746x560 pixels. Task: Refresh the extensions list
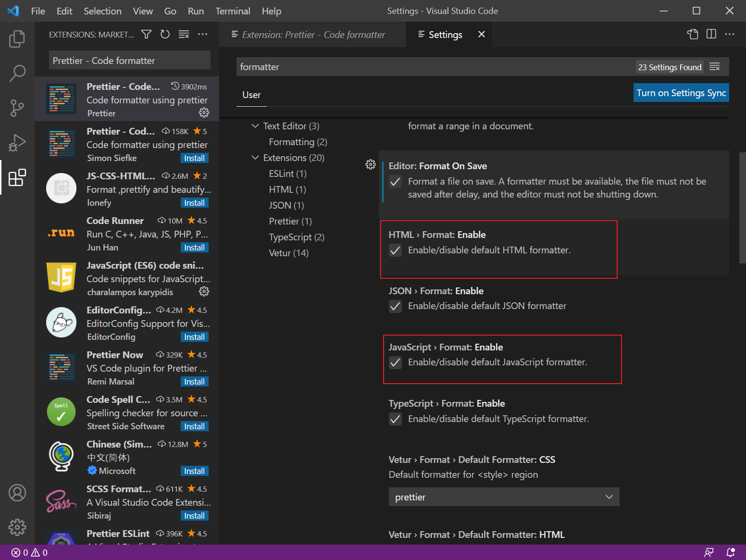(x=165, y=34)
